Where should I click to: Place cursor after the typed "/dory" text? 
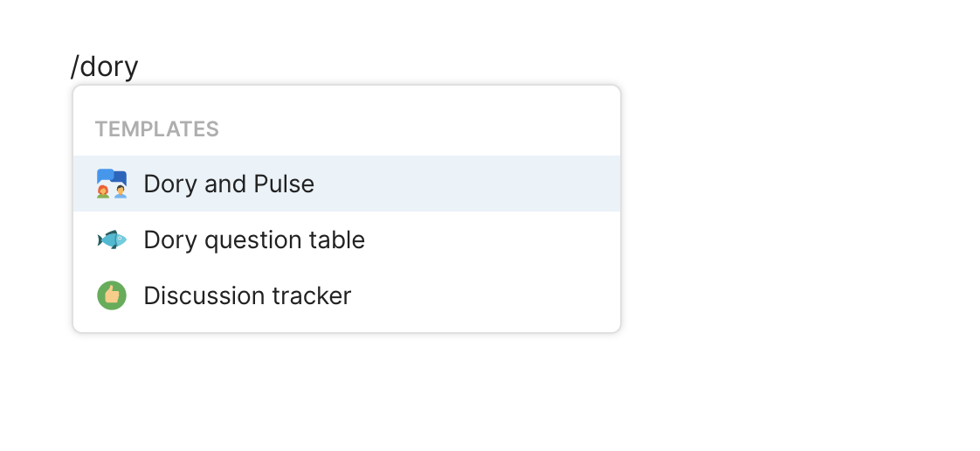tap(139, 66)
